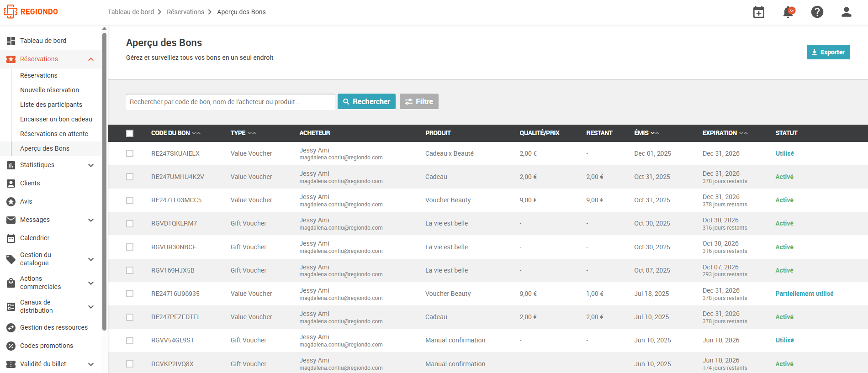Click the sidebar scrollbar up arrow
868x373 pixels.
coord(104,28)
